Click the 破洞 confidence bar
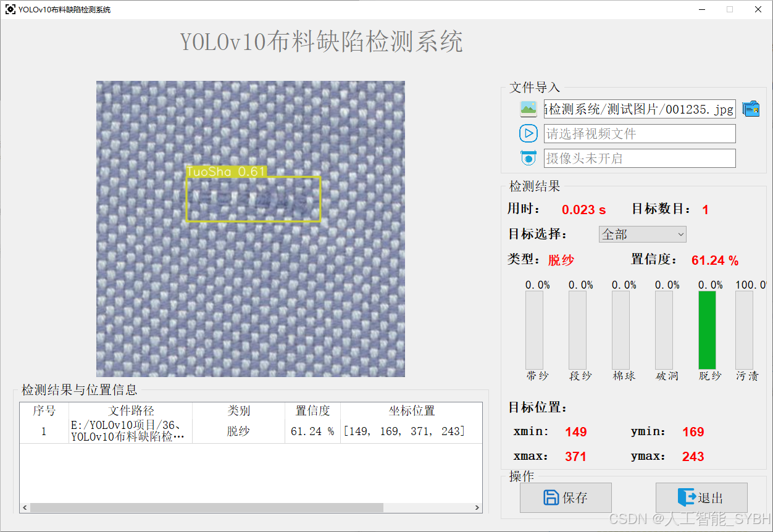Viewport: 773px width, 532px height. pyautogui.click(x=664, y=330)
